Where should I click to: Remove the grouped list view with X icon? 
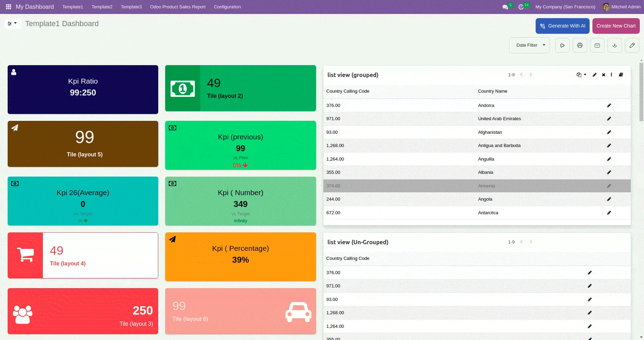pyautogui.click(x=604, y=75)
